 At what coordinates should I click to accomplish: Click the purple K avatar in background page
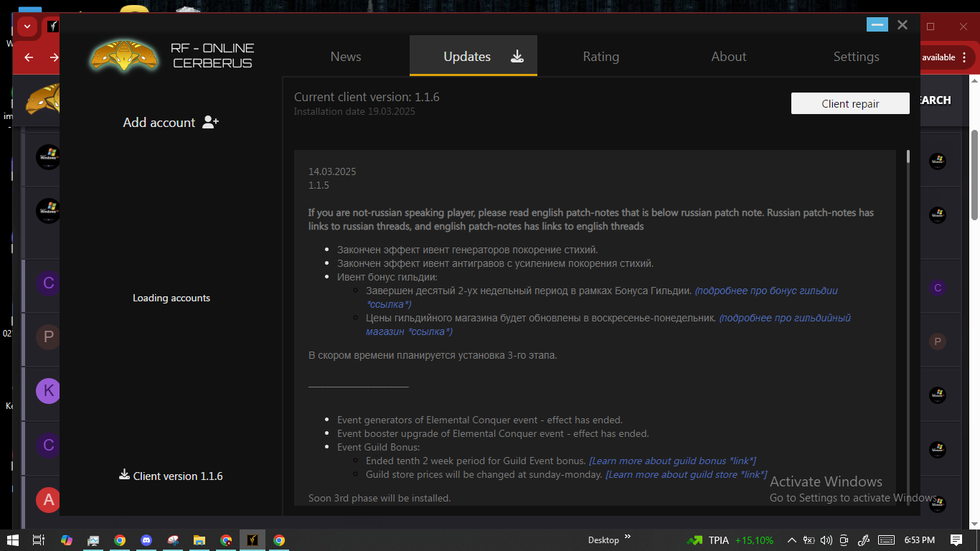pos(48,391)
